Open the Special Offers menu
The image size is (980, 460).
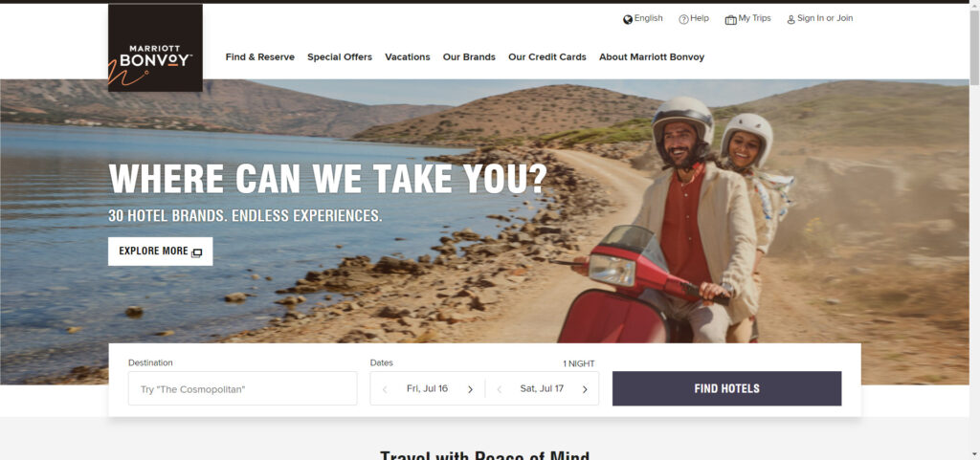coord(340,56)
